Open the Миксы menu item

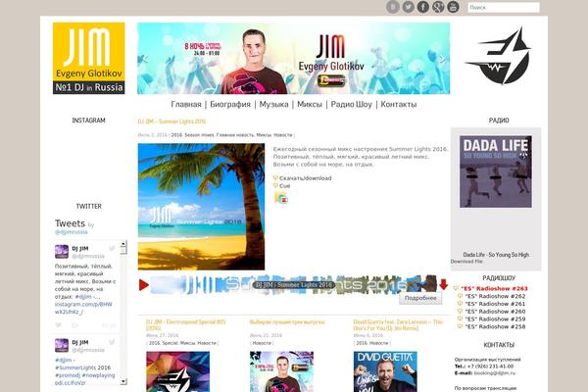coord(310,104)
